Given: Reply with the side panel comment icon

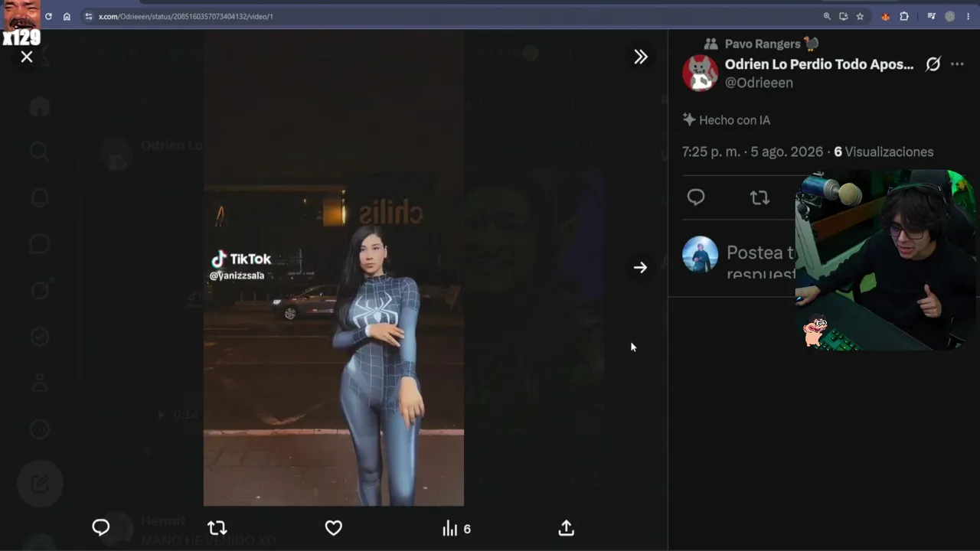Looking at the screenshot, I should pos(696,197).
